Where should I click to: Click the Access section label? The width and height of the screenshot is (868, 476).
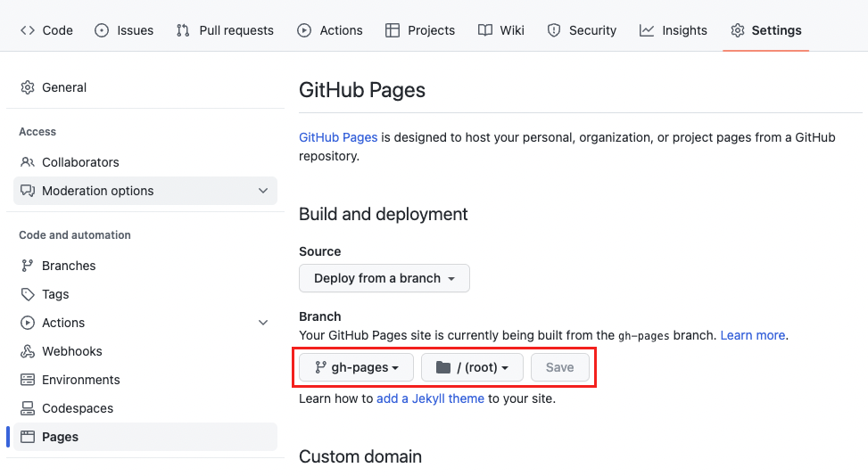(x=37, y=132)
